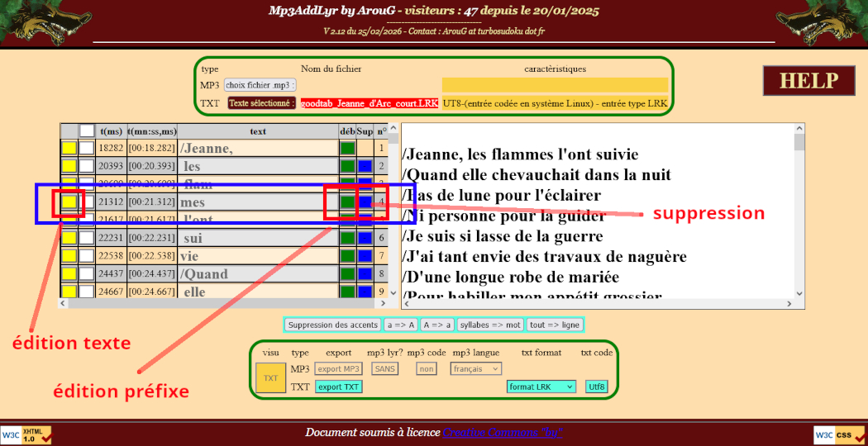Click 'choix fichier .mp3' file chooser
Image resolution: width=868 pixels, height=446 pixels.
point(260,85)
